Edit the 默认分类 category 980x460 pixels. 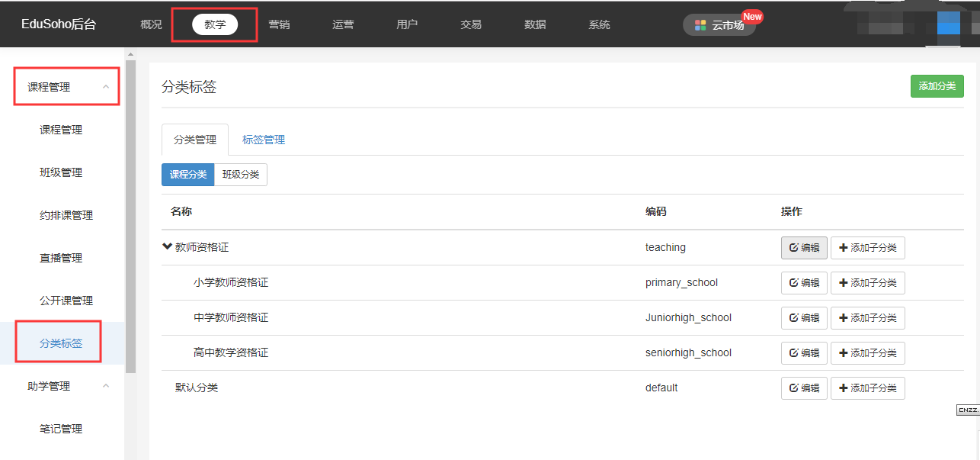click(x=804, y=388)
